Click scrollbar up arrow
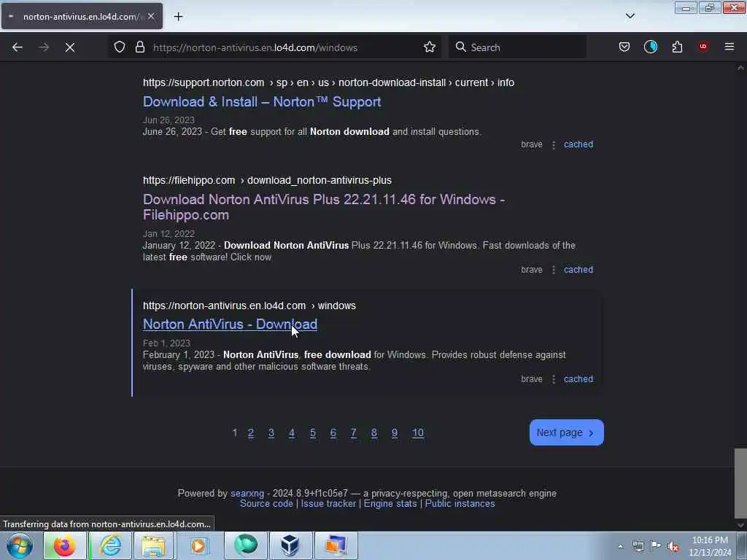 [x=740, y=68]
